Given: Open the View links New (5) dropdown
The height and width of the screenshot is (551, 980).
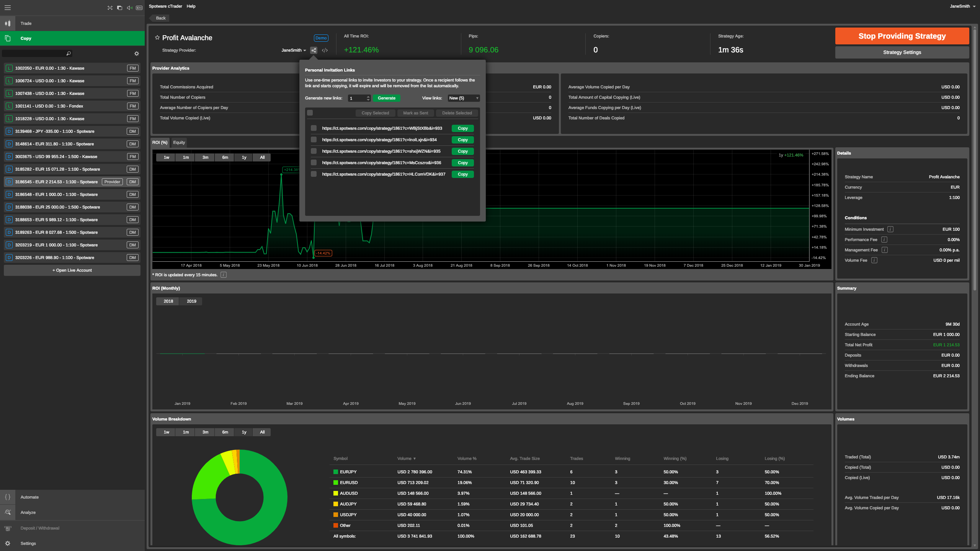Looking at the screenshot, I should point(464,98).
